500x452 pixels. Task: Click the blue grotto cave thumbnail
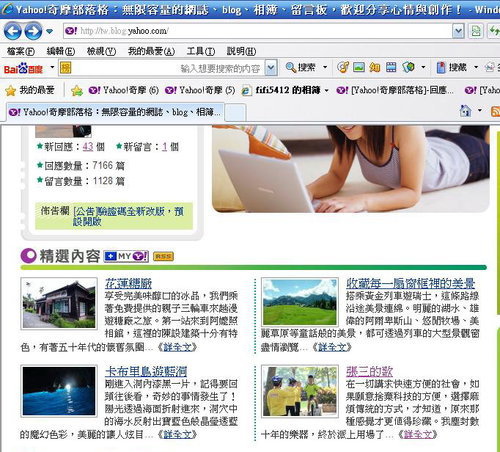(x=59, y=391)
